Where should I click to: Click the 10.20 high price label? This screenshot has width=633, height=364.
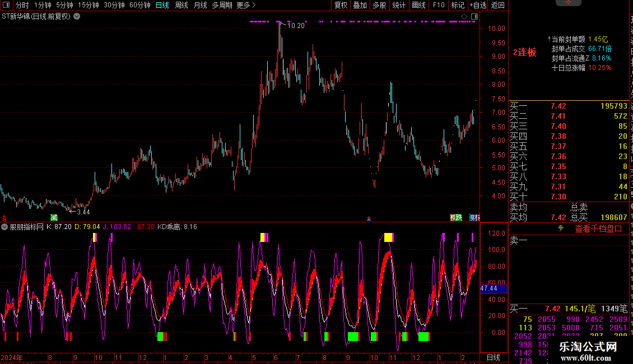coord(296,26)
